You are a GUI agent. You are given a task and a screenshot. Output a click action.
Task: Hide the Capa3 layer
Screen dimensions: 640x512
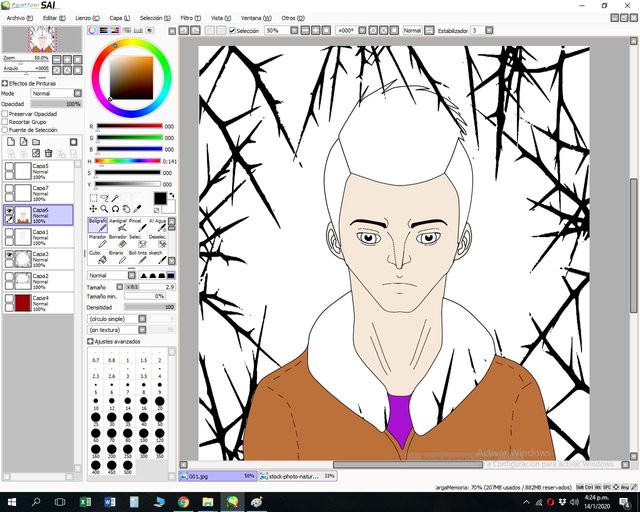[x=9, y=255]
